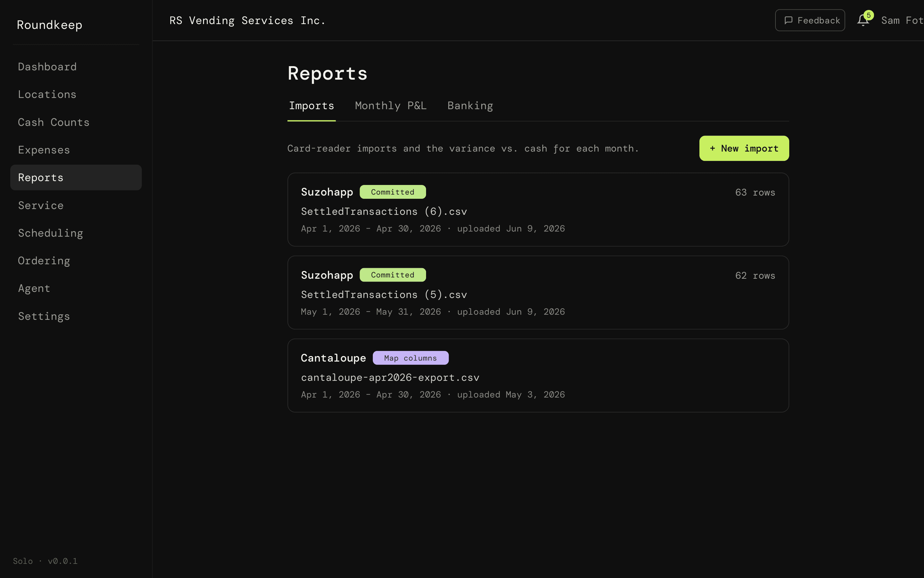Click the Reports page heading
Viewport: 924px width, 578px height.
327,74
